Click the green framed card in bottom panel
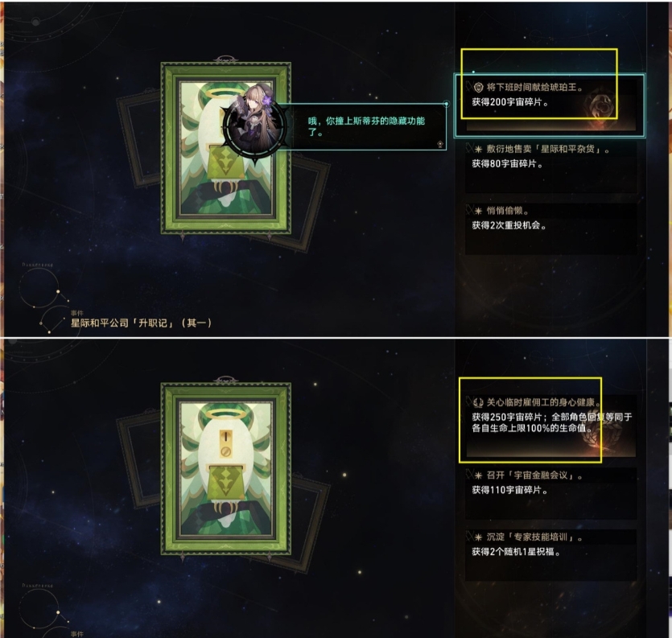The width and height of the screenshot is (672, 638). pos(226,469)
